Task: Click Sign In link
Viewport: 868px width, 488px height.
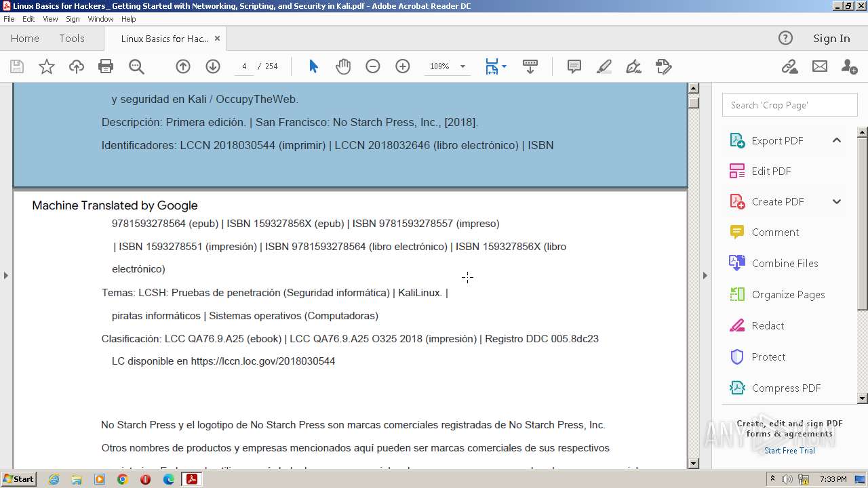Action: coord(831,38)
